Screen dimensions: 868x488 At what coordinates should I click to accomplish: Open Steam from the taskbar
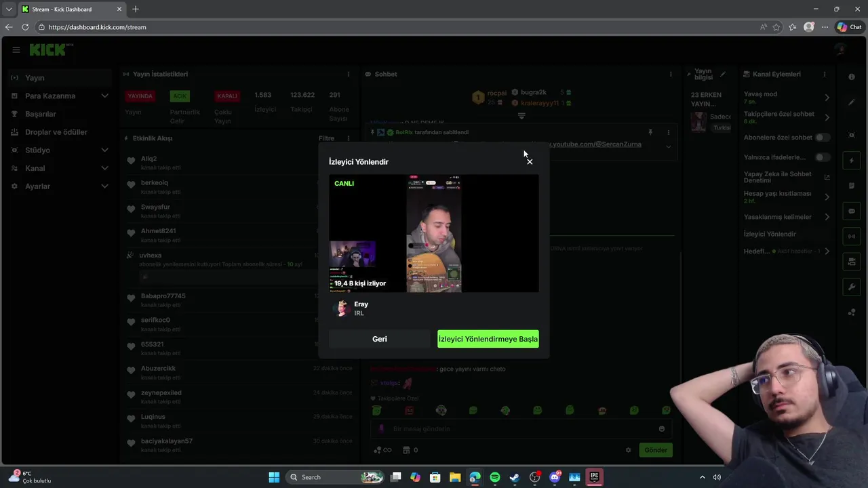(515, 477)
